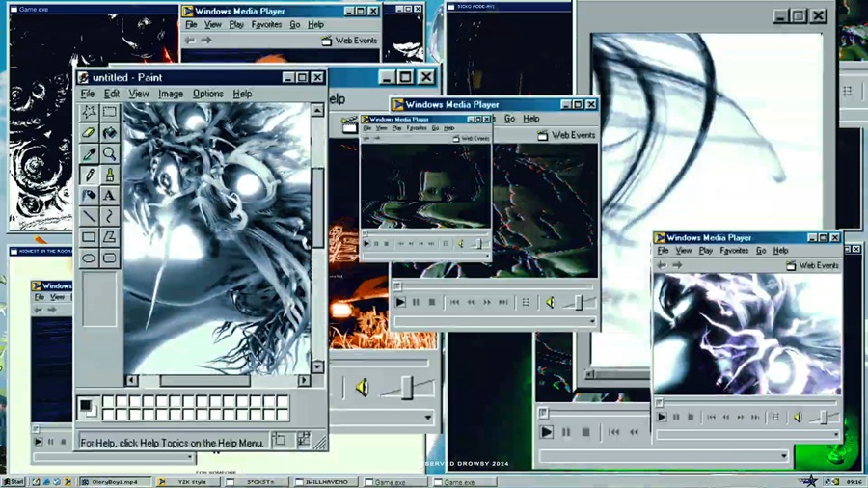
Task: Click seek bar handle in middle Windows Media Player
Action: [397, 286]
